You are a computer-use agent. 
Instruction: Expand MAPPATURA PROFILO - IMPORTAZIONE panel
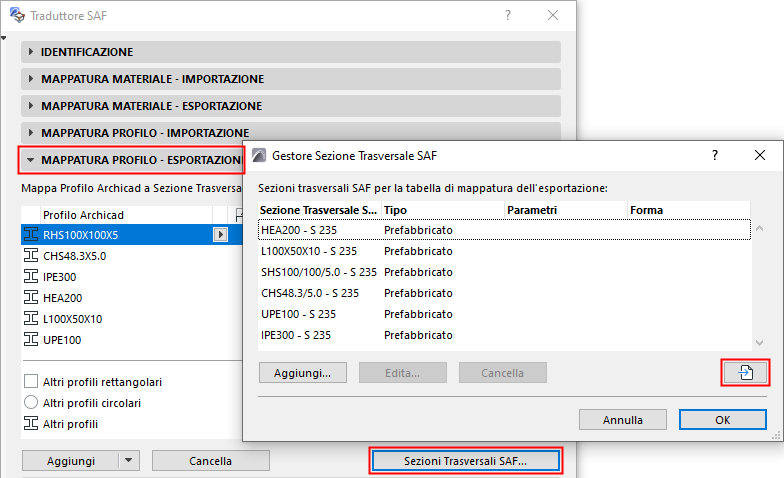click(290, 132)
